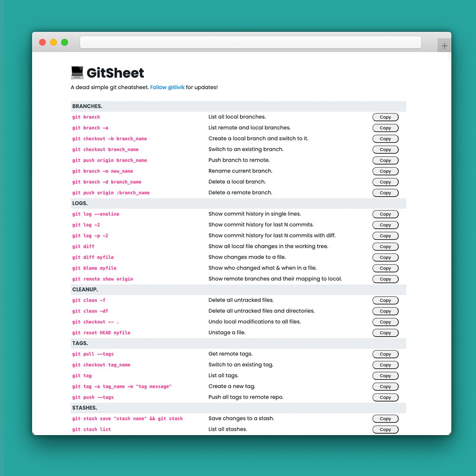
Task: Click 'List all local branches.' description
Action: point(237,117)
